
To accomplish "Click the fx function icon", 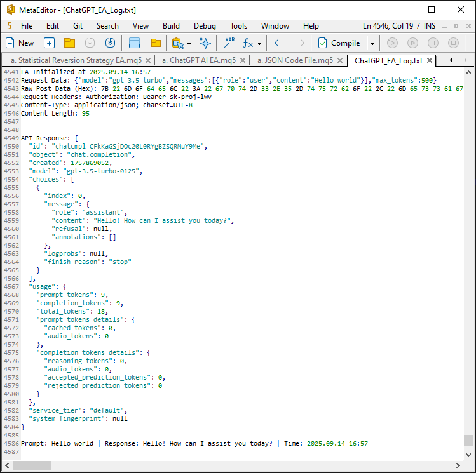I will pyautogui.click(x=248, y=43).
